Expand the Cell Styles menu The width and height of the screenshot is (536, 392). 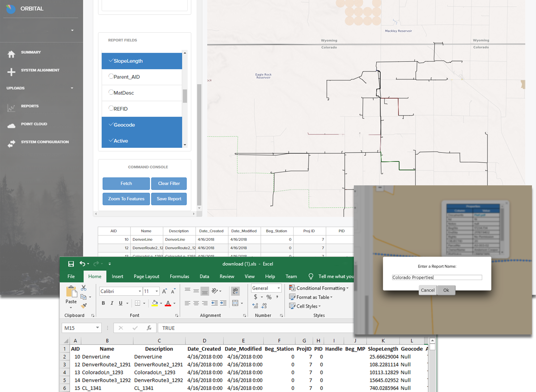click(x=305, y=306)
